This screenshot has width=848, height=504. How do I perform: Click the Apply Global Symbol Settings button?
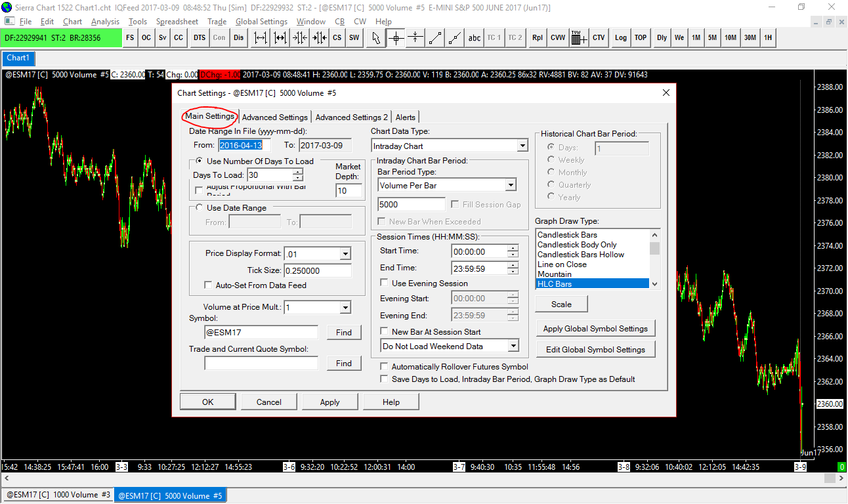[595, 329]
